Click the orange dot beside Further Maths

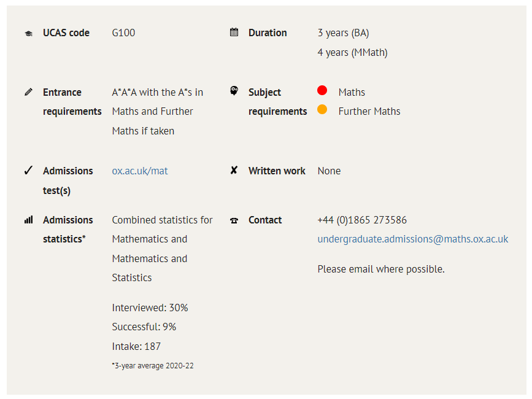pyautogui.click(x=322, y=109)
